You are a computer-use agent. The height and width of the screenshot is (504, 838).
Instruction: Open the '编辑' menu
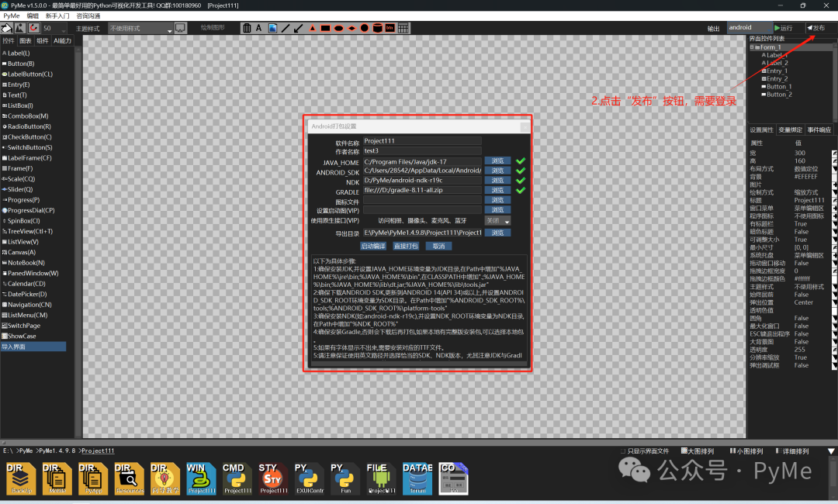point(33,16)
